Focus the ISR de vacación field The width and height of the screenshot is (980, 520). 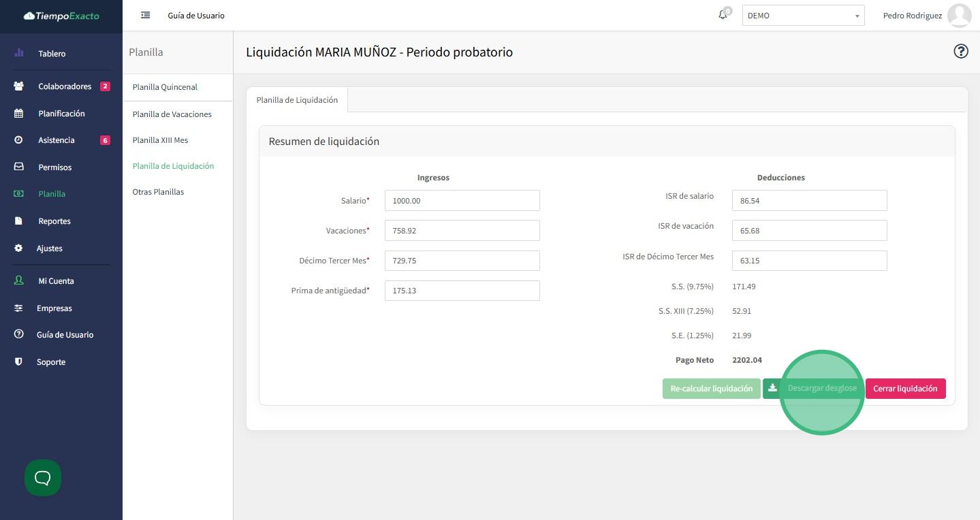[809, 231]
